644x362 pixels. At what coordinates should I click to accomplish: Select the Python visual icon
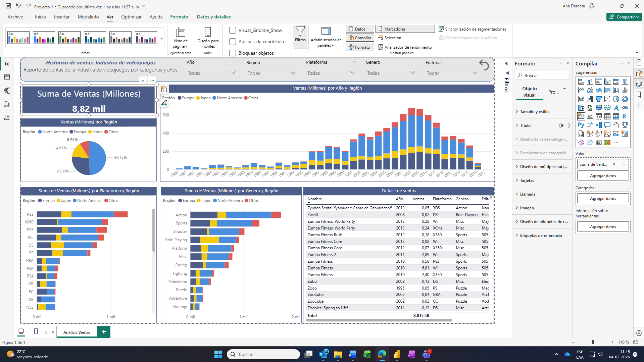point(581,125)
